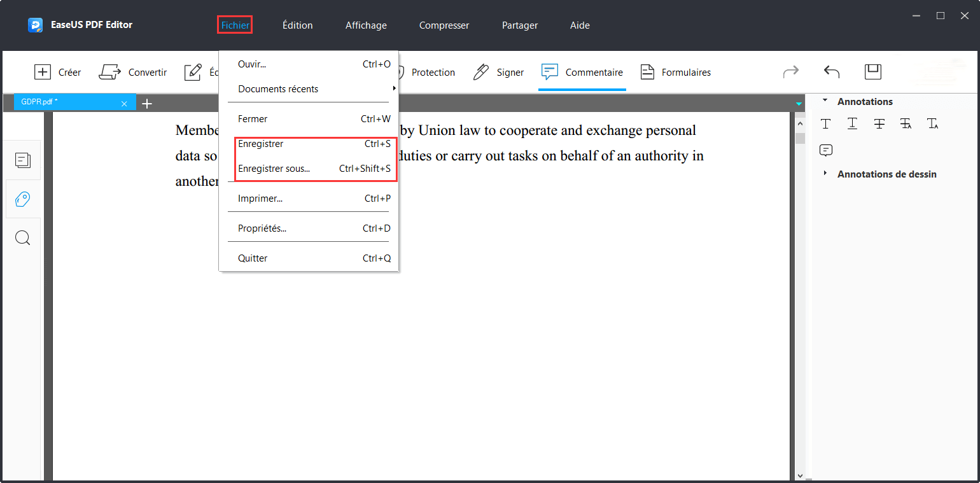Select the GDPR.pdf document tab
This screenshot has width=980, height=483.
pyautogui.click(x=75, y=102)
